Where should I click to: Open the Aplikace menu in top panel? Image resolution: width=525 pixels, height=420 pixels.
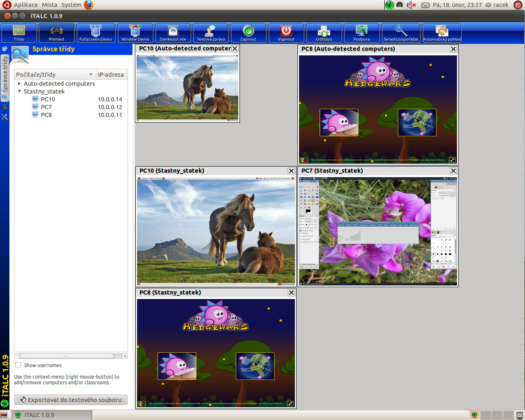click(x=25, y=5)
